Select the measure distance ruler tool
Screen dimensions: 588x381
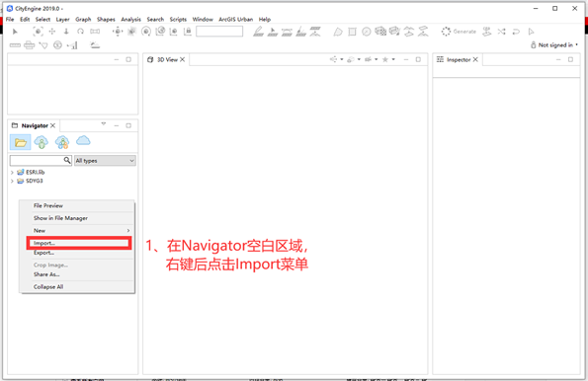tap(15, 45)
